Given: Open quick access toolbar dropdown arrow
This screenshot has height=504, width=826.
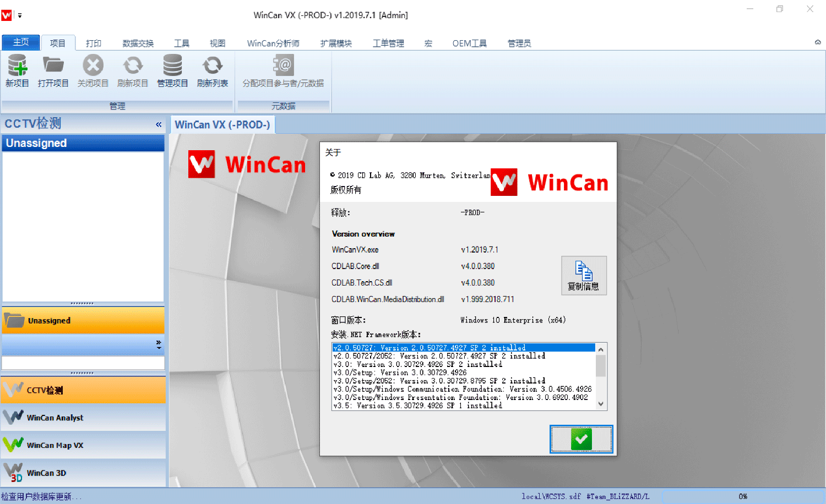Looking at the screenshot, I should (x=20, y=15).
